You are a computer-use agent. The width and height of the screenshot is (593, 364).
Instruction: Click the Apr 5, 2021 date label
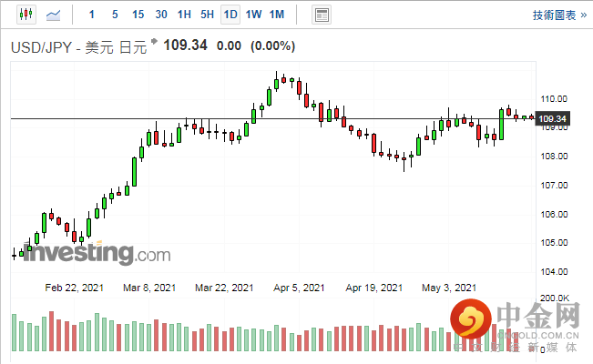click(299, 288)
